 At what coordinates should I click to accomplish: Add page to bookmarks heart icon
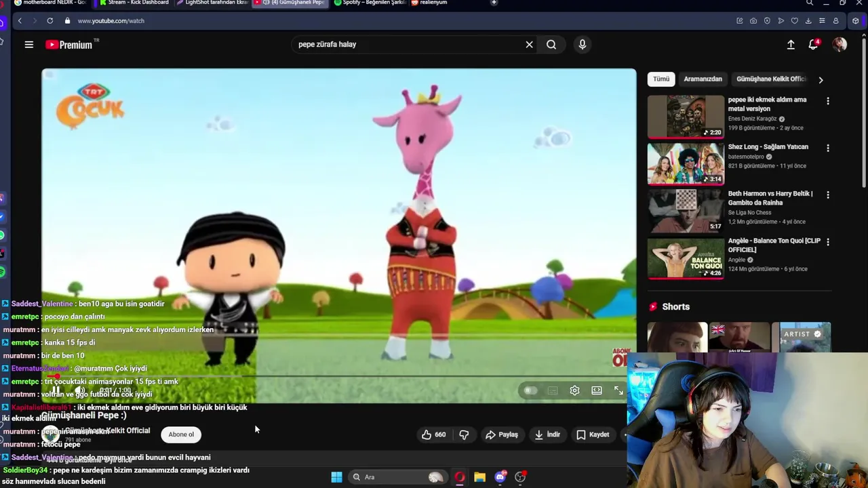point(795,21)
